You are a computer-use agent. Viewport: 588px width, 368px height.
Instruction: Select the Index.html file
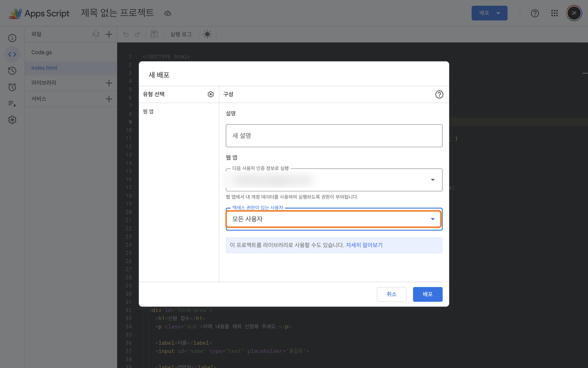pos(71,68)
